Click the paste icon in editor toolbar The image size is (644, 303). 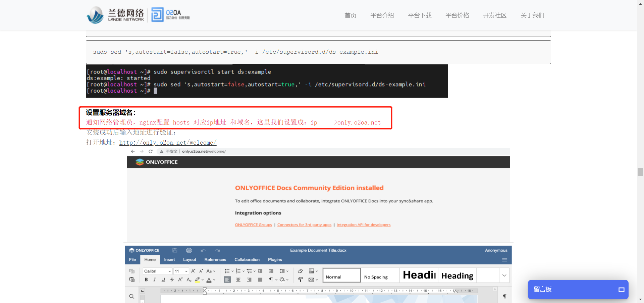tap(132, 280)
